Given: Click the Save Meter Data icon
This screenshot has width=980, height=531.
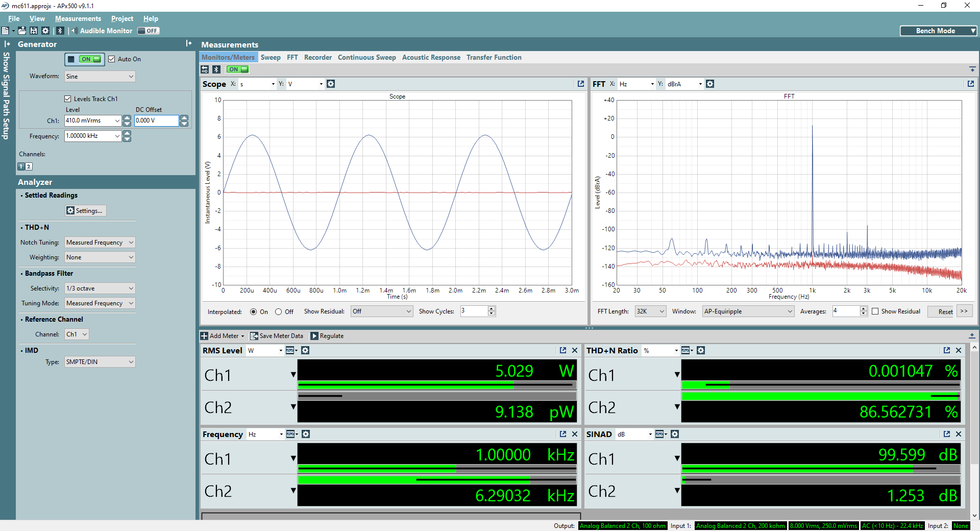Looking at the screenshot, I should (x=254, y=336).
